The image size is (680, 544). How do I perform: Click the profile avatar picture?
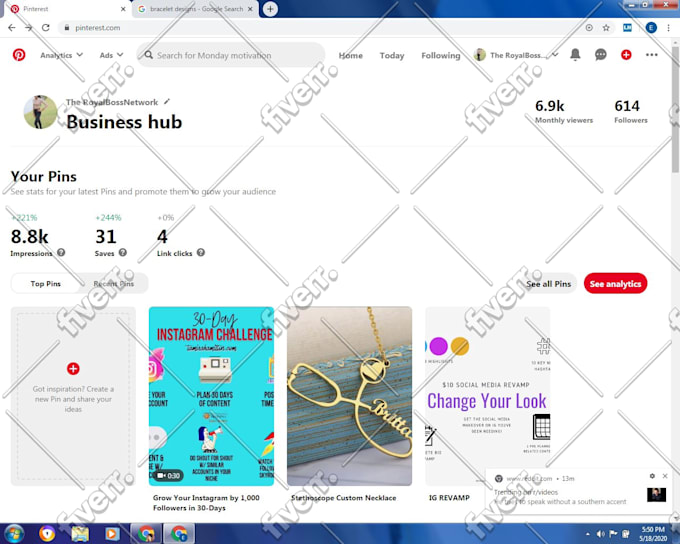point(40,112)
